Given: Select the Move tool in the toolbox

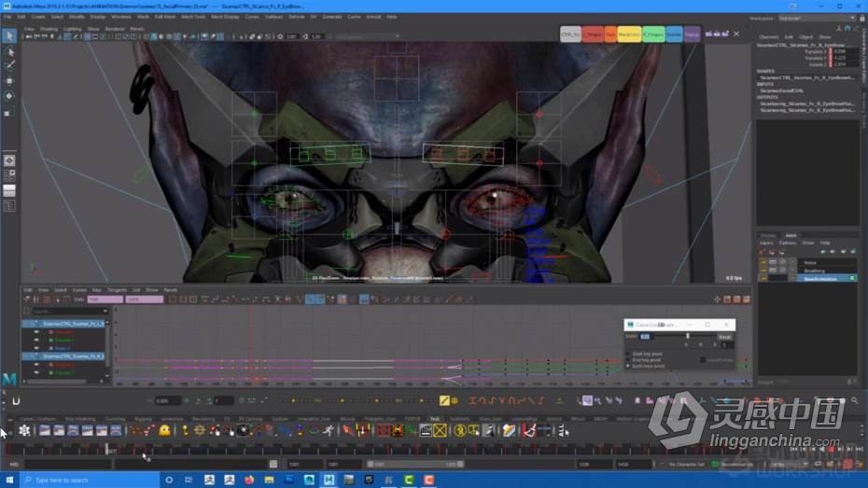Looking at the screenshot, I should pos(9,81).
